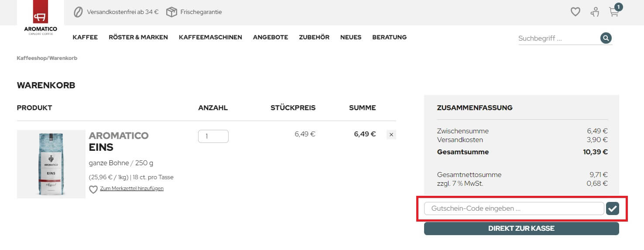The image size is (644, 250).
Task: Open the wishlist heart icon in header
Action: point(575,12)
